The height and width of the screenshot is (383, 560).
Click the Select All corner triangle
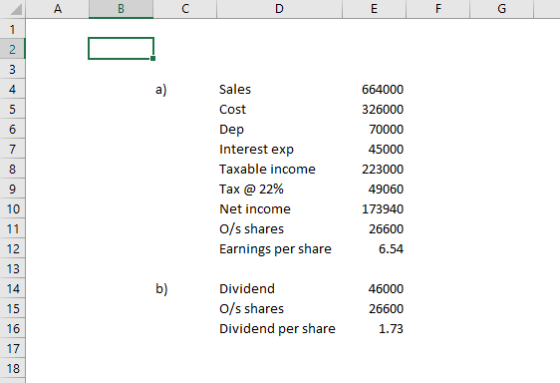[x=16, y=10]
